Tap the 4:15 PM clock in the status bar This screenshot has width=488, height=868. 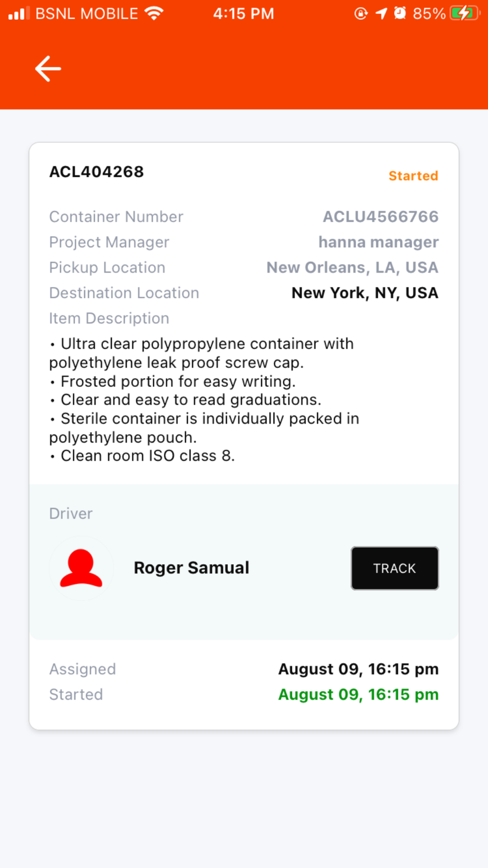click(x=244, y=13)
